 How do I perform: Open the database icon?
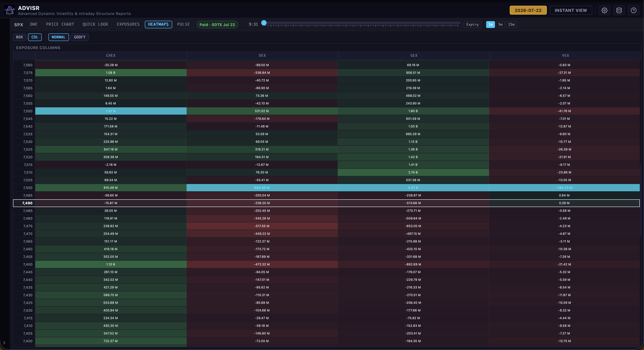click(619, 10)
